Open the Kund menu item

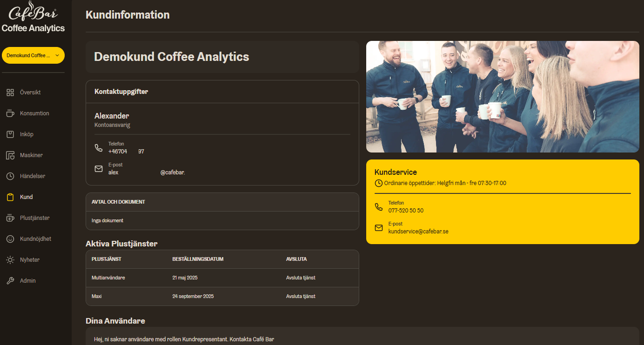[26, 197]
